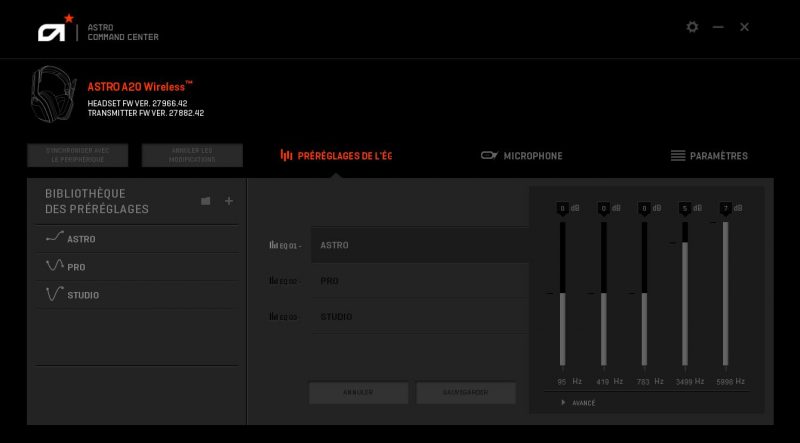
Task: Select the STUDIO preset in the library
Action: tap(137, 295)
